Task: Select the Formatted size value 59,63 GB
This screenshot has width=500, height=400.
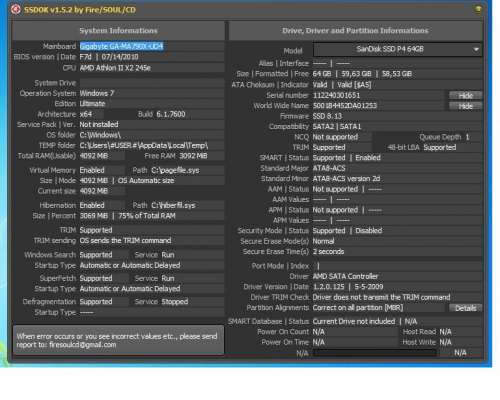Action: [x=357, y=74]
